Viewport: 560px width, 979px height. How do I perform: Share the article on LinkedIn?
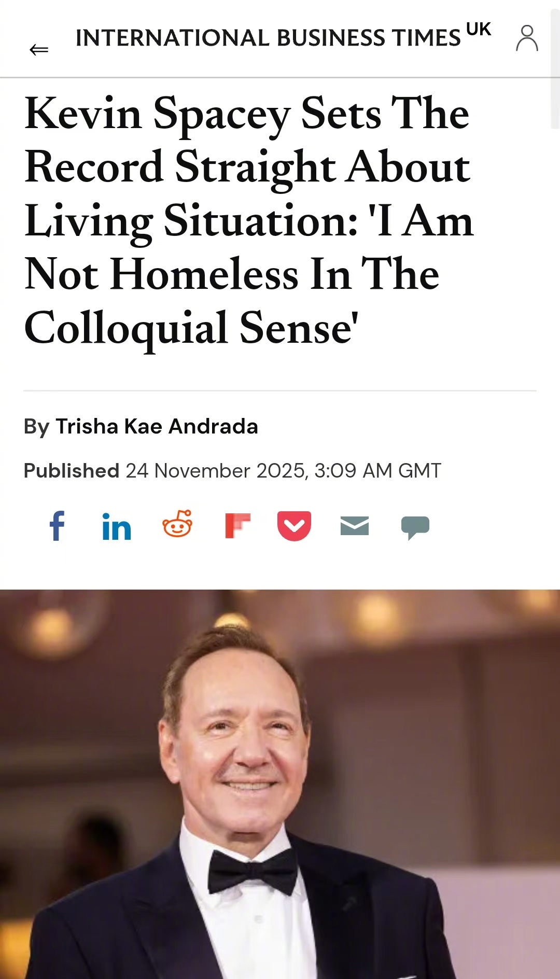point(117,527)
